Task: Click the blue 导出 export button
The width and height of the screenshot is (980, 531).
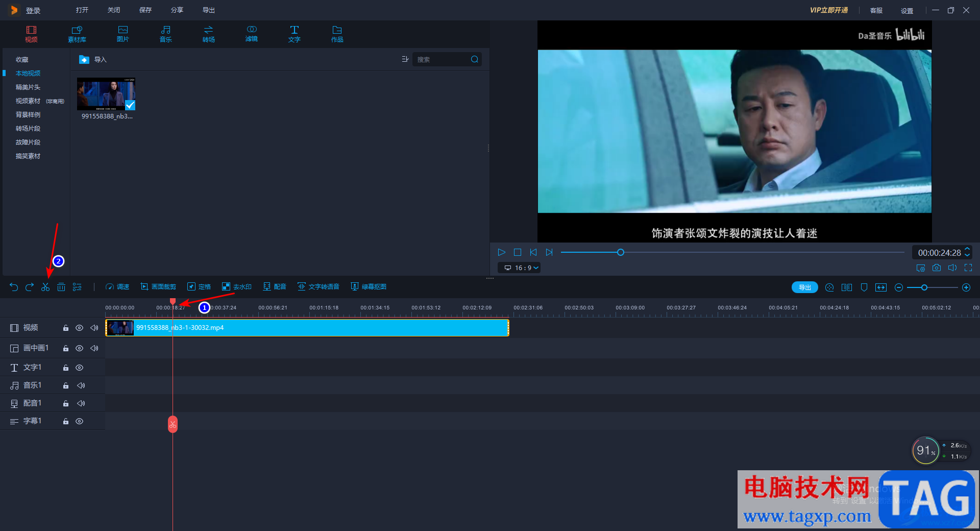Action: (x=805, y=287)
